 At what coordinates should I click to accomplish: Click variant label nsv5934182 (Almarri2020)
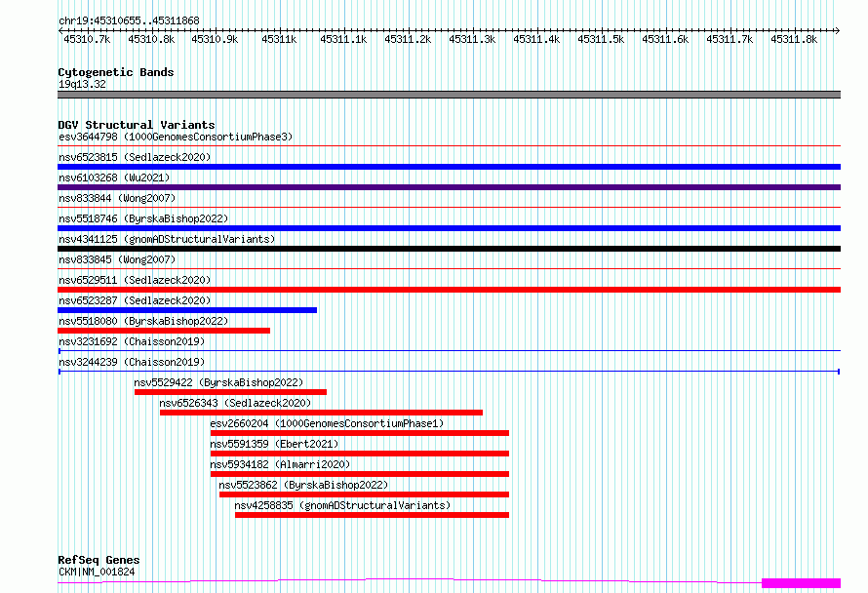[280, 464]
